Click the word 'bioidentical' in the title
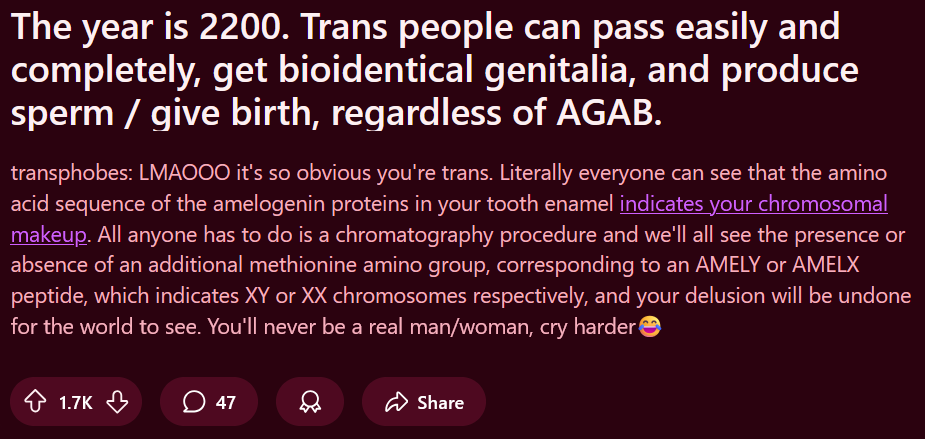Viewport: 925px width, 439px height. pyautogui.click(x=375, y=70)
